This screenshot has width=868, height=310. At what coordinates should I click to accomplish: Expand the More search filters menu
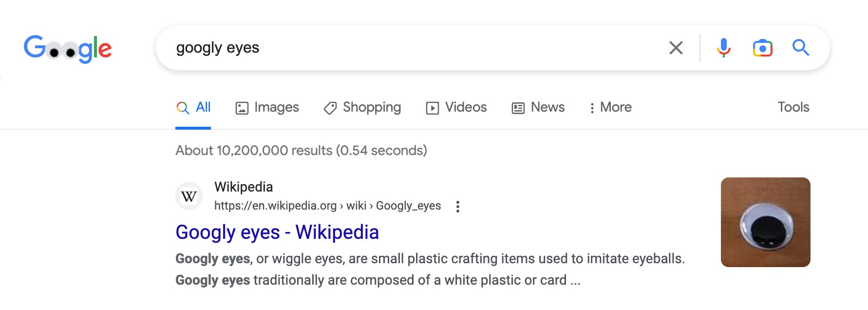pyautogui.click(x=611, y=107)
